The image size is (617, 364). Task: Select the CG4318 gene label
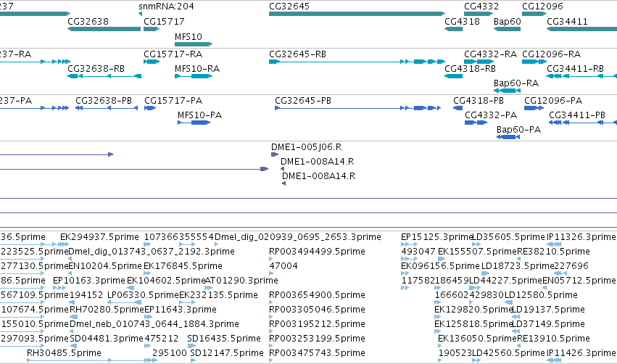click(x=462, y=21)
